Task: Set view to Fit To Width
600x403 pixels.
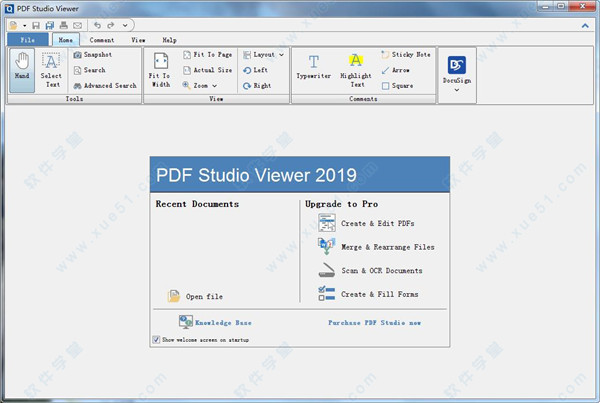Action: pos(160,70)
